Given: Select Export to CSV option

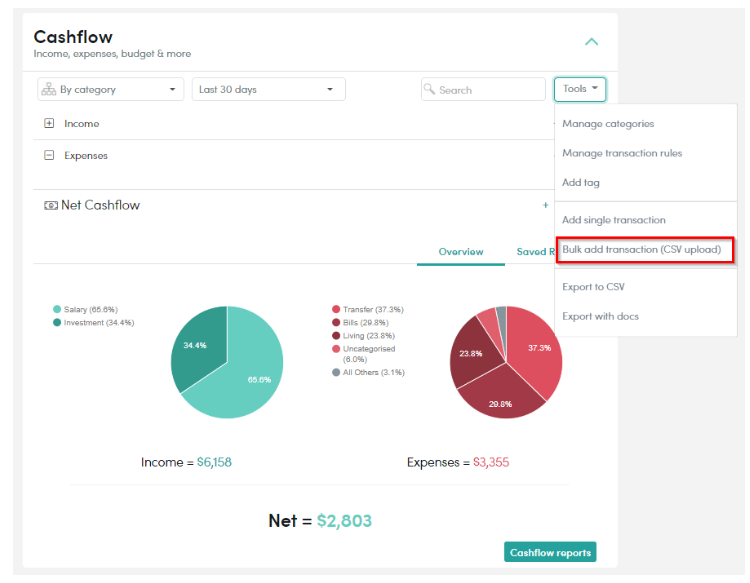Looking at the screenshot, I should click(x=593, y=287).
